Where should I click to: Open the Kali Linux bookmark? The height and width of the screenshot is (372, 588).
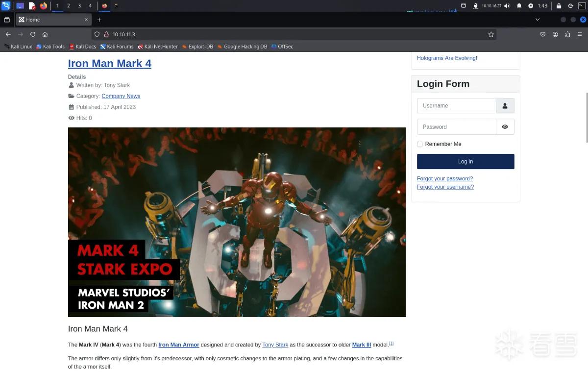click(18, 47)
